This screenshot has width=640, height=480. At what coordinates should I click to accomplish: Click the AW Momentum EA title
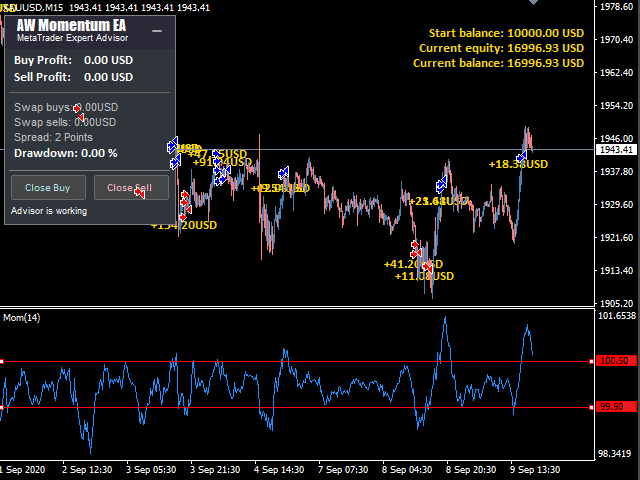point(71,25)
